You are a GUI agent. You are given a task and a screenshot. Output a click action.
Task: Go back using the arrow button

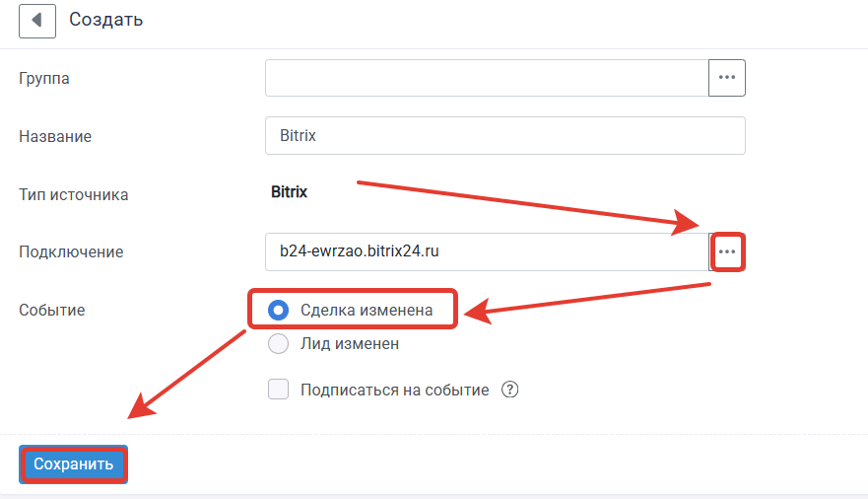(x=37, y=21)
